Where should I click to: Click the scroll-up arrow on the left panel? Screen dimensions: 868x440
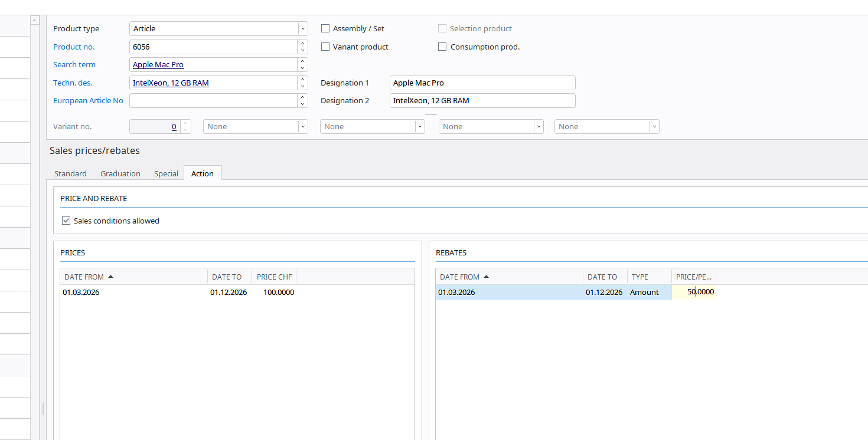(34, 21)
